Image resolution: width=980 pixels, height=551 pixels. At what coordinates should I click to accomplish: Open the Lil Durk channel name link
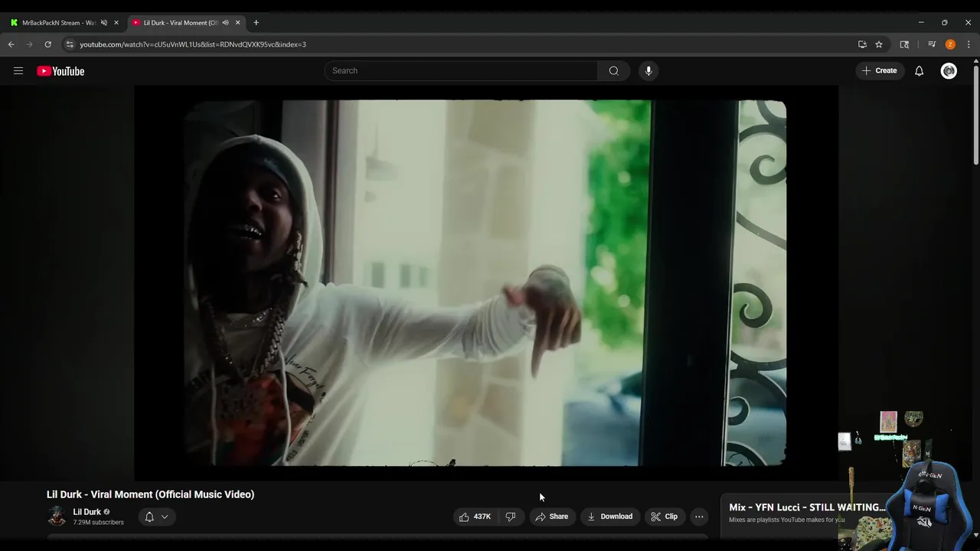pyautogui.click(x=87, y=512)
